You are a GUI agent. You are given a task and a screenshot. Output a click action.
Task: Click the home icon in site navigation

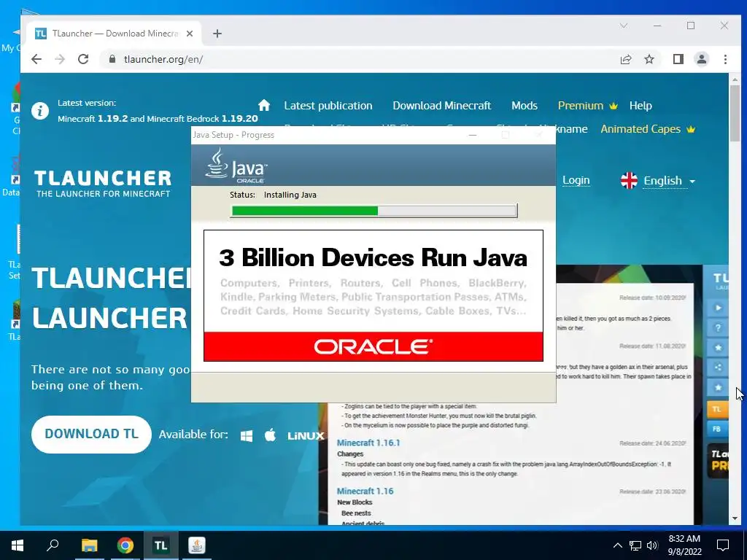point(264,105)
